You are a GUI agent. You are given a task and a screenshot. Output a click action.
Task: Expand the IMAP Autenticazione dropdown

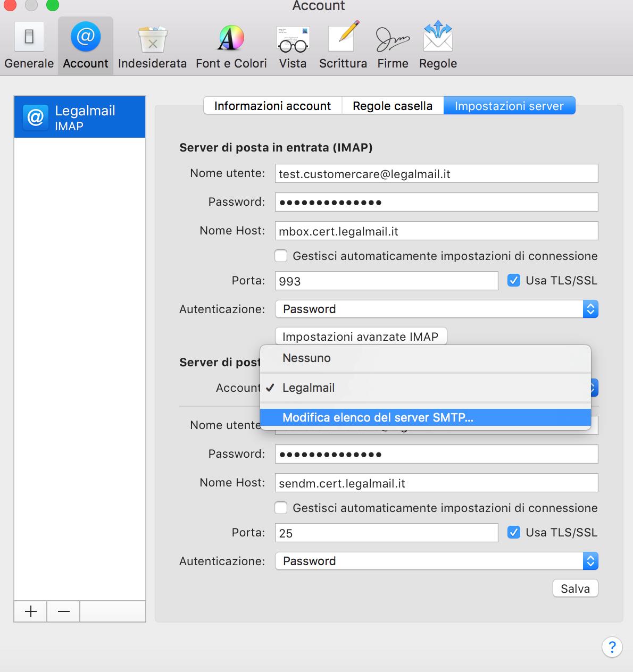(x=436, y=309)
